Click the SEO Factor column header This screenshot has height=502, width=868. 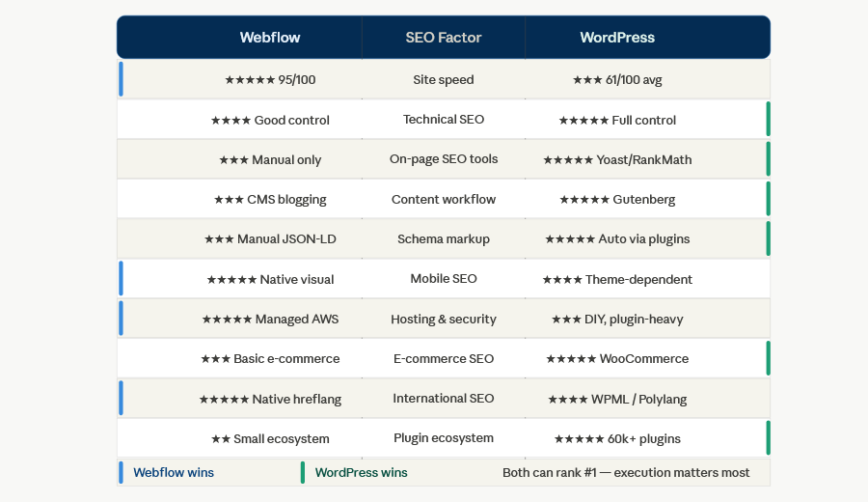pyautogui.click(x=444, y=37)
